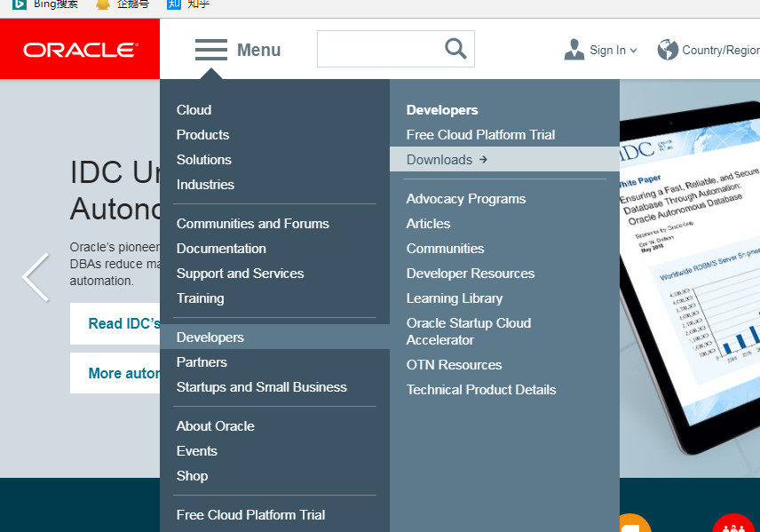760x532 pixels.
Task: Expand the Sign In dropdown chevron
Action: click(634, 51)
